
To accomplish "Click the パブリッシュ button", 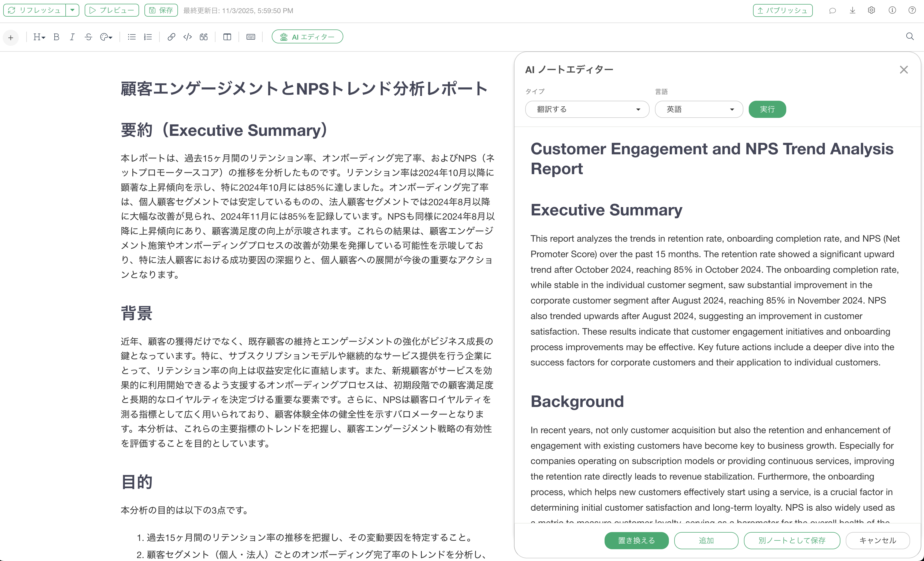I will tap(782, 10).
